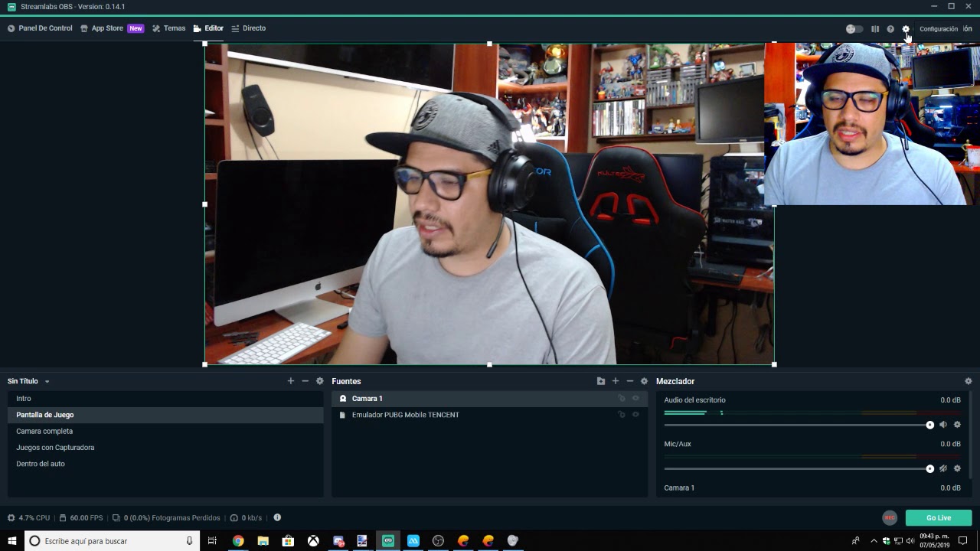Mute Audio del escritorio speaker icon
The image size is (980, 551).
[943, 425]
